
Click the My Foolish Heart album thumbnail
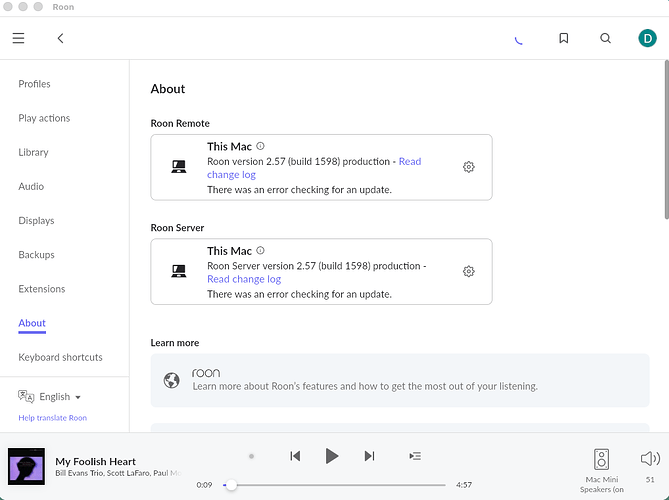27,467
